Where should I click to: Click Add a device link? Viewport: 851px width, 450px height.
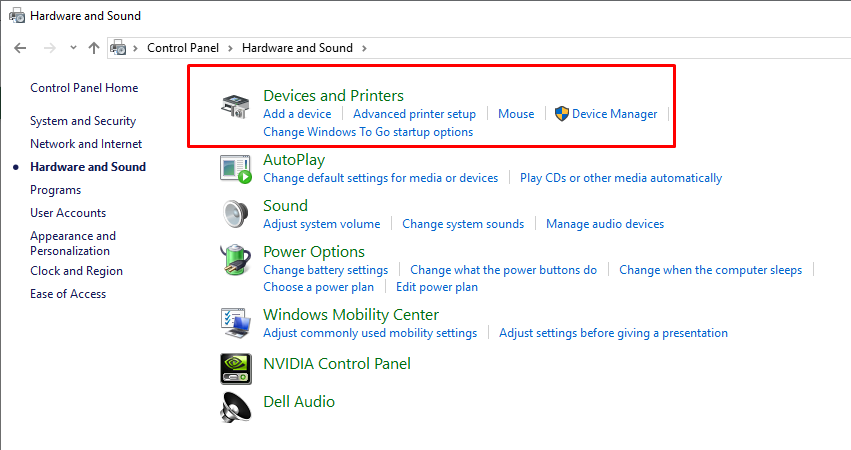point(297,114)
